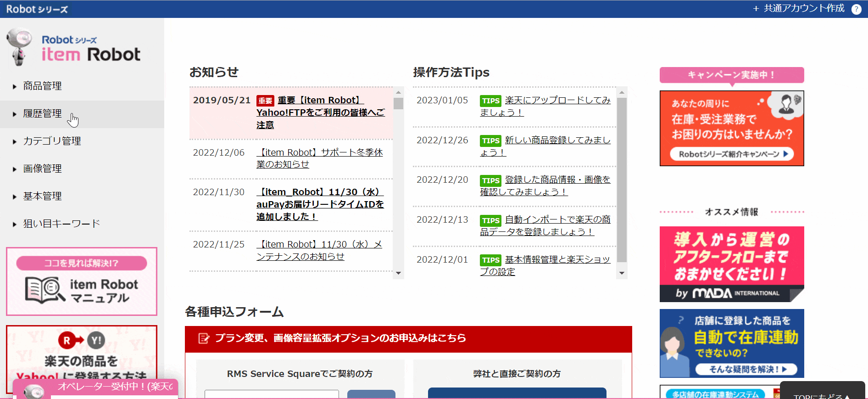Open the 自動インポートで楽天の商品データ tip
The image size is (868, 399).
pyautogui.click(x=545, y=225)
